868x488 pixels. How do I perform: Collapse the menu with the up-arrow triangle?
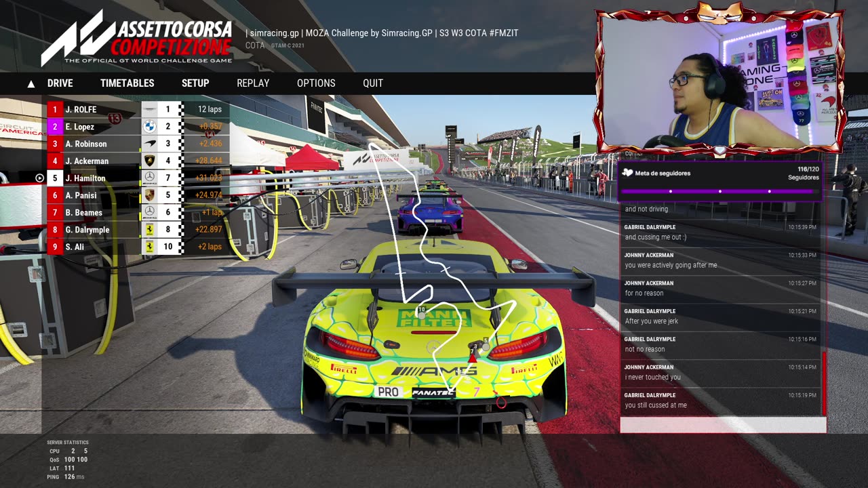(31, 84)
